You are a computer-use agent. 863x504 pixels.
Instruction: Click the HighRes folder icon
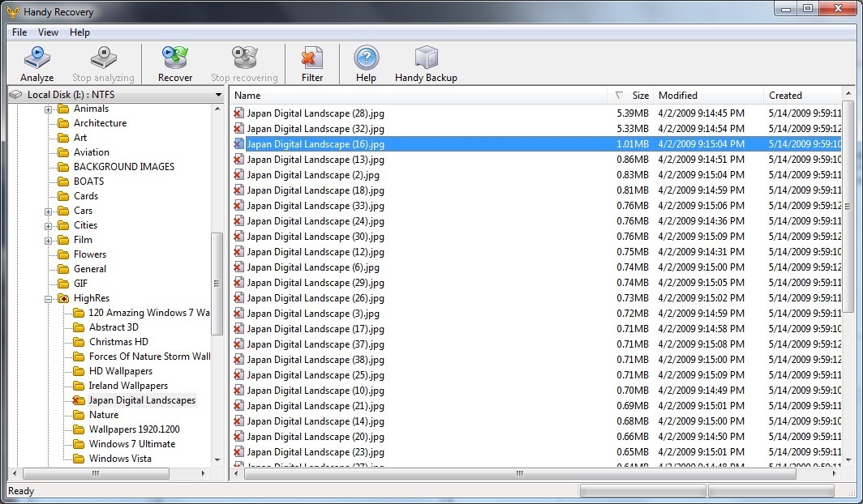click(64, 297)
